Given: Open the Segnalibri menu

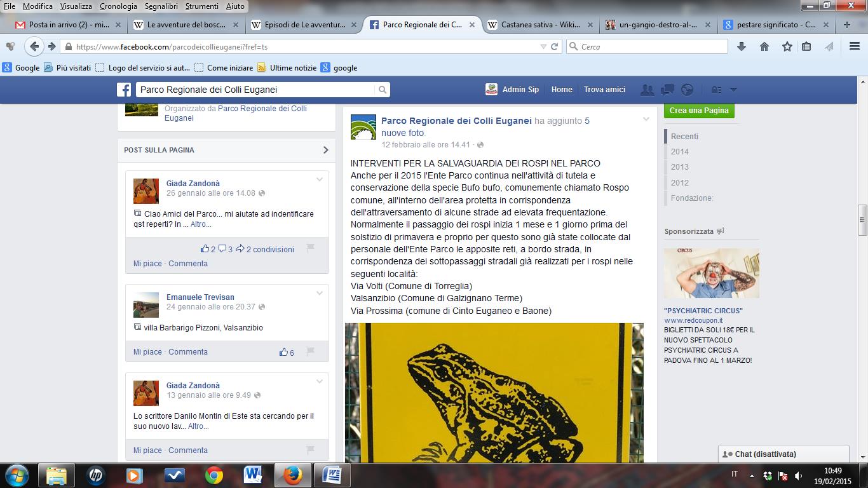Looking at the screenshot, I should point(161,6).
